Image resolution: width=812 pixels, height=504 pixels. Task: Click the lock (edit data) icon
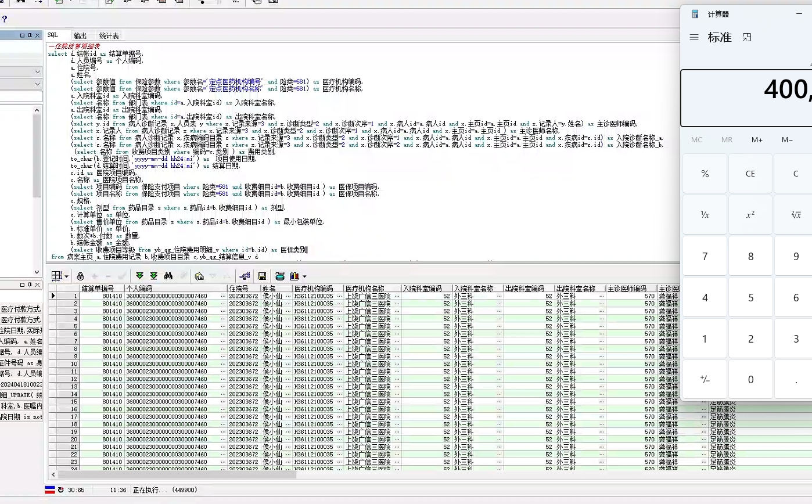tap(80, 276)
